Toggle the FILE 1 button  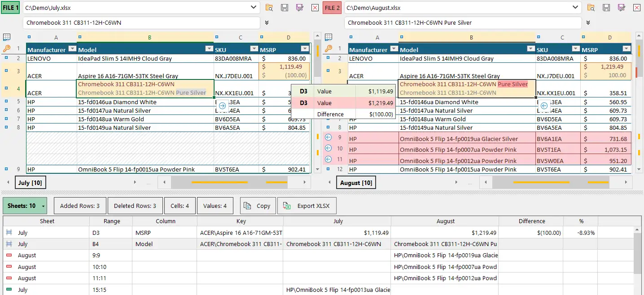point(10,8)
